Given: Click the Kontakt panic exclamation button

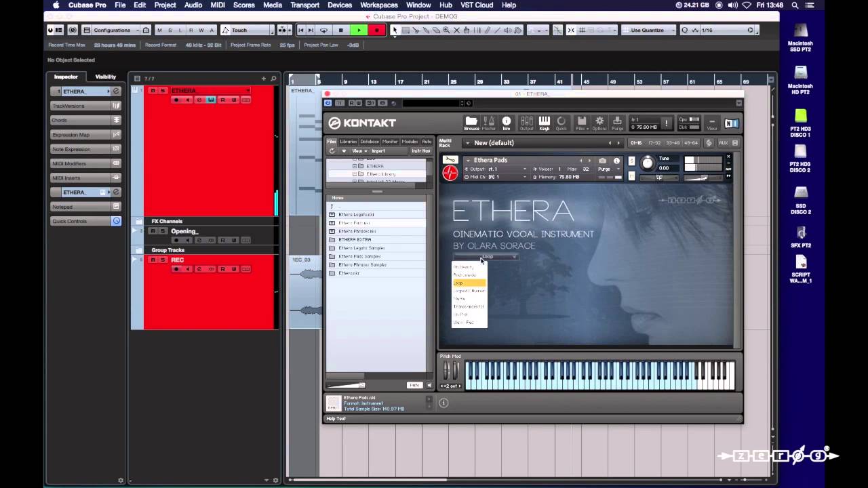Looking at the screenshot, I should pyautogui.click(x=666, y=123).
